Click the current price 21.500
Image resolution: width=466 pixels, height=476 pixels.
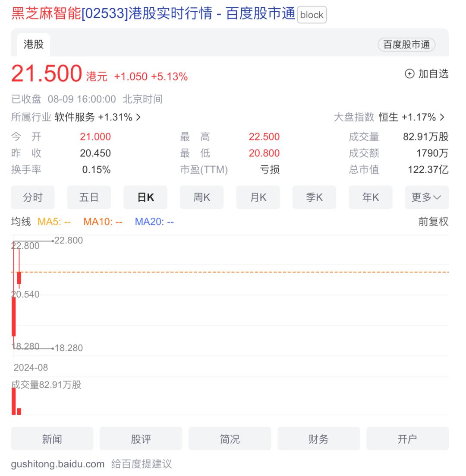coord(47,73)
